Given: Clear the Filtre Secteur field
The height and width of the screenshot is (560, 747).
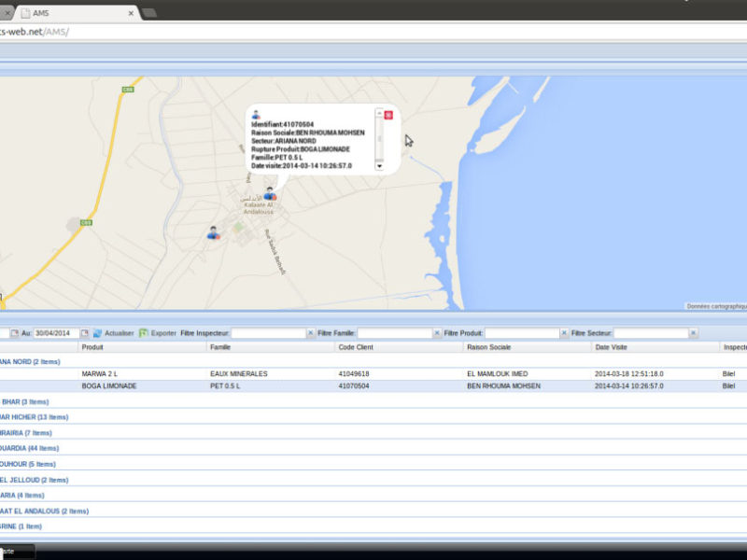Looking at the screenshot, I should [692, 333].
